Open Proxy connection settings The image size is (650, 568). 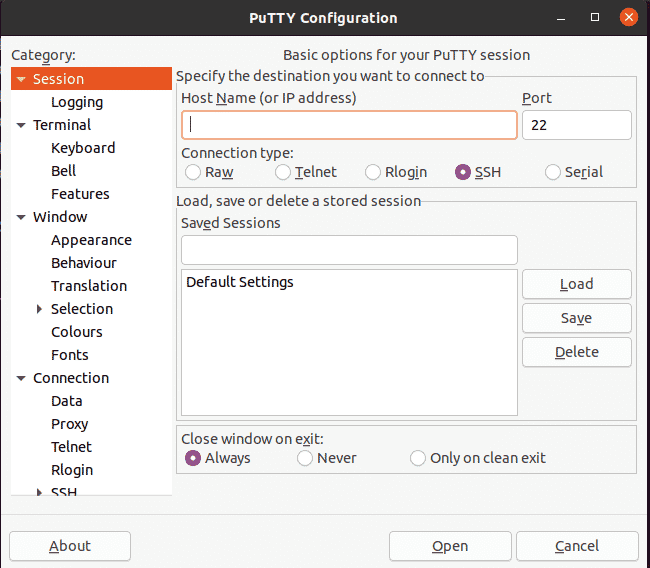(70, 424)
